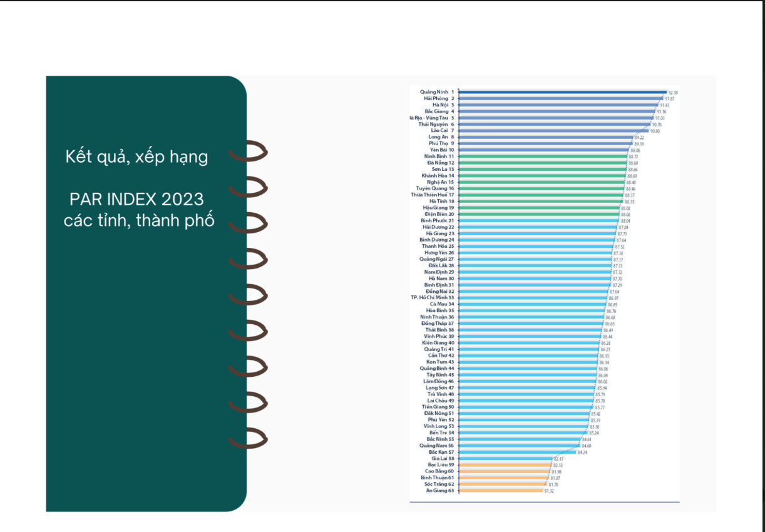Select the "các tỉnh, thành phố" text line
The width and height of the screenshot is (765, 532).
click(x=138, y=221)
